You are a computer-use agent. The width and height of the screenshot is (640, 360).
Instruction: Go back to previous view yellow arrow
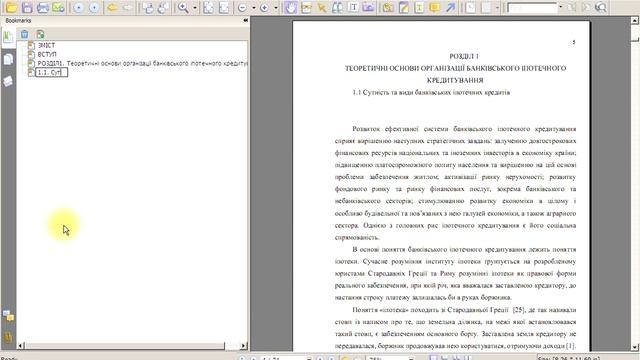112,7
